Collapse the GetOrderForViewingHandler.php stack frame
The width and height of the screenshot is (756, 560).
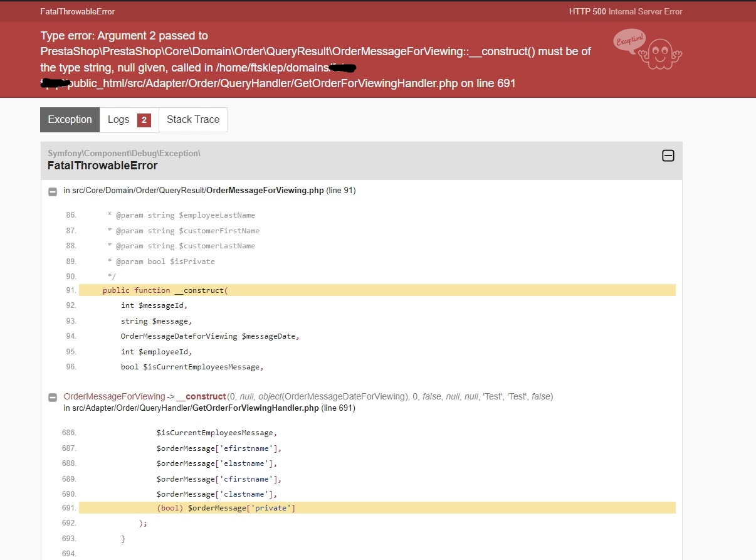tap(53, 396)
